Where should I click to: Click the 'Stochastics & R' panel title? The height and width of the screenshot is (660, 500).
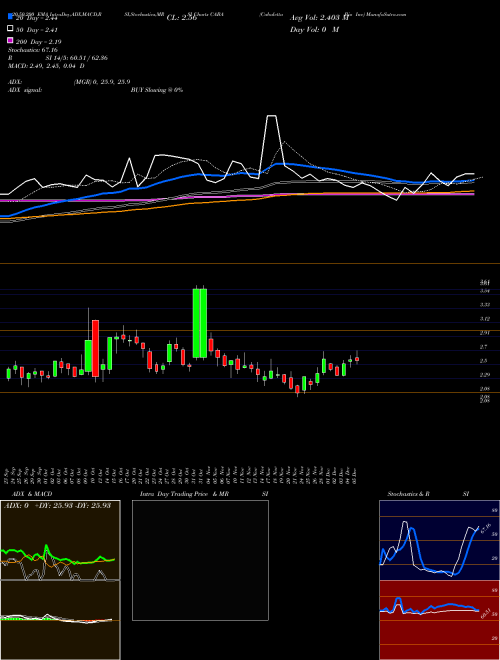409,494
